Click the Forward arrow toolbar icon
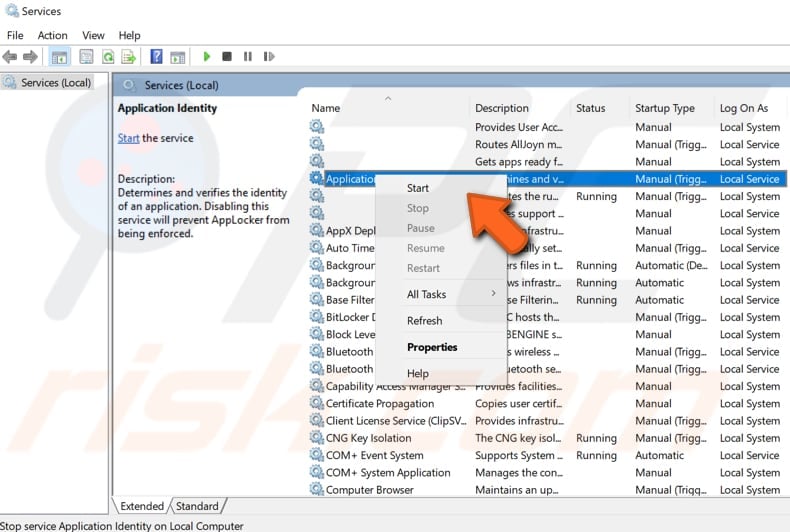Viewport: 790px width, 532px height. coord(31,56)
